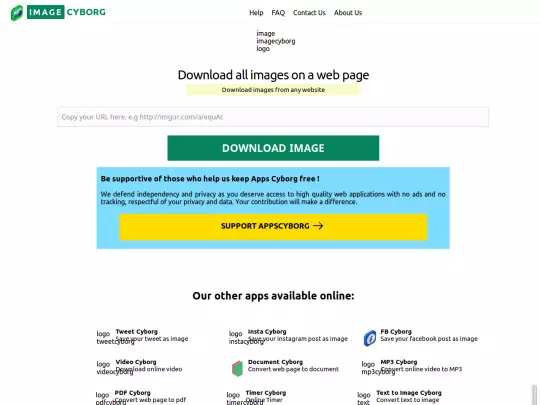540x405 pixels.
Task: Open the About Us page
Action: click(x=348, y=13)
